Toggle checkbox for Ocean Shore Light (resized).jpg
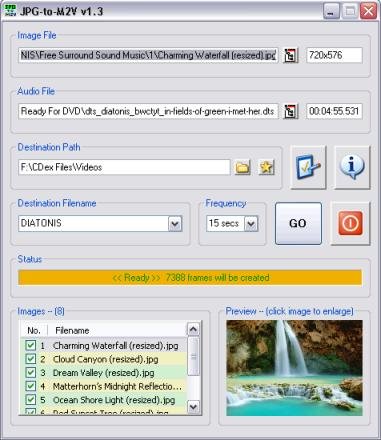This screenshot has height=440, width=381. click(x=30, y=400)
